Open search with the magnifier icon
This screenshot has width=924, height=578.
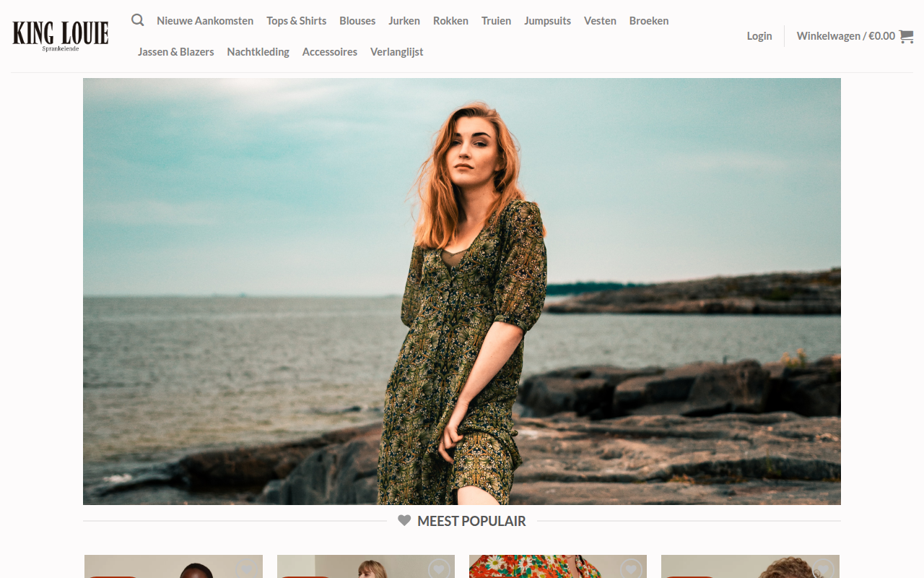click(137, 20)
